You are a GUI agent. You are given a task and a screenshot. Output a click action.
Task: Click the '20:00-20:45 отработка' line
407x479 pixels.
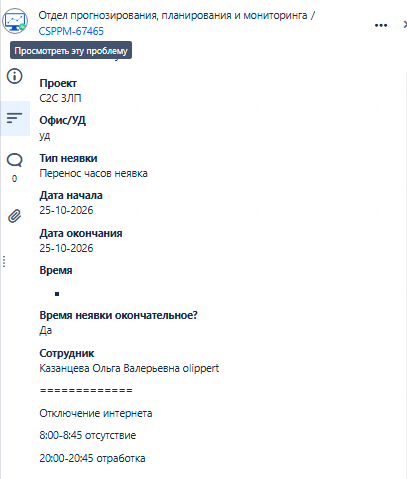tap(92, 458)
